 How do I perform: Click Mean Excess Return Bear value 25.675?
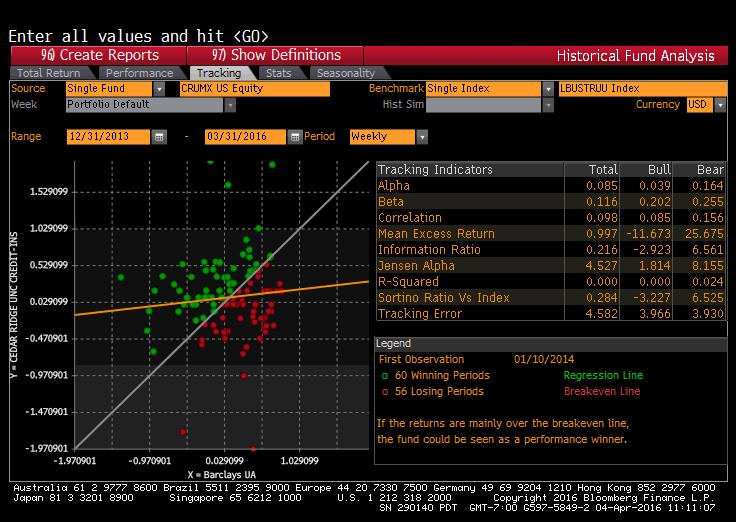pyautogui.click(x=704, y=234)
